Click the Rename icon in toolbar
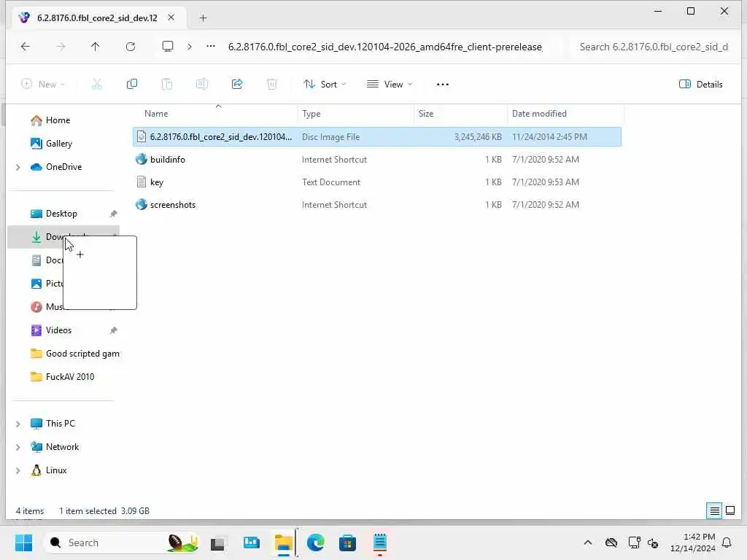The width and height of the screenshot is (747, 560). click(x=202, y=85)
